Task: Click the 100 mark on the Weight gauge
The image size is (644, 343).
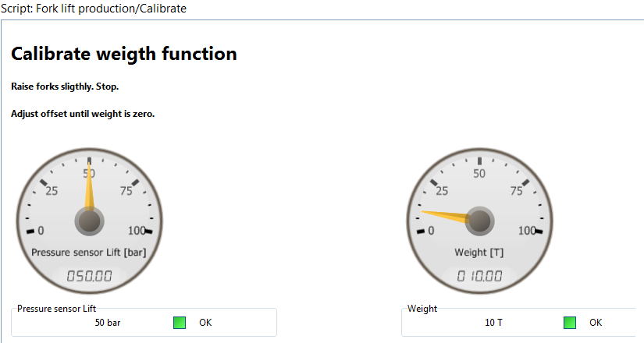Action: pos(527,231)
